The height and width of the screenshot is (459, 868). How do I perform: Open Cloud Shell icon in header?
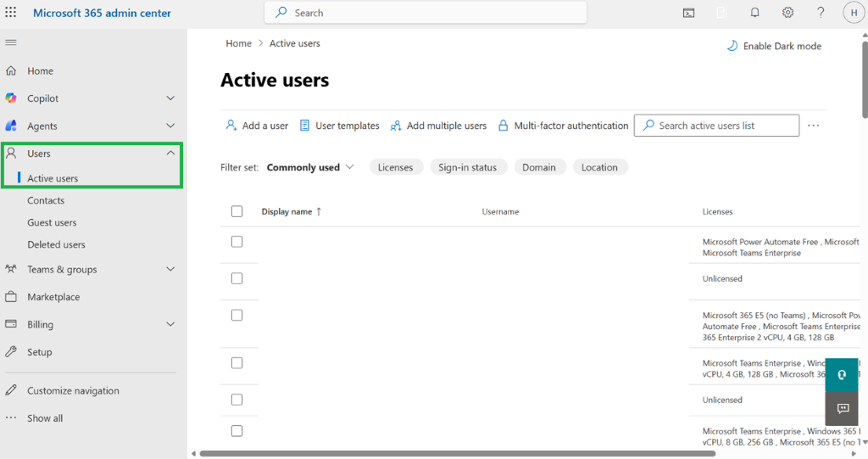pyautogui.click(x=688, y=13)
